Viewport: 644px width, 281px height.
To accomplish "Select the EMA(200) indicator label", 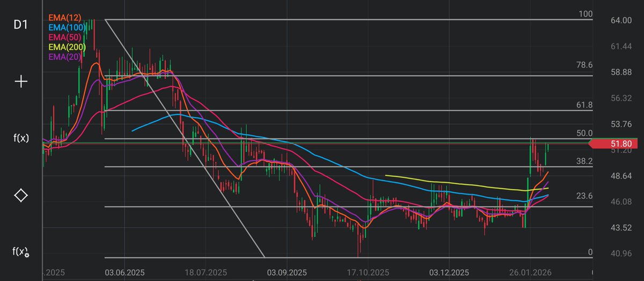I will point(67,47).
